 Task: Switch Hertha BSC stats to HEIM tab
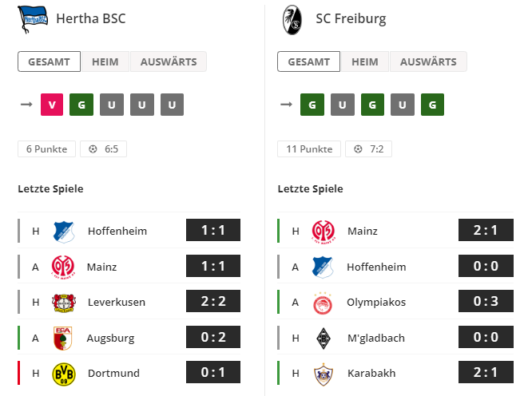(105, 61)
